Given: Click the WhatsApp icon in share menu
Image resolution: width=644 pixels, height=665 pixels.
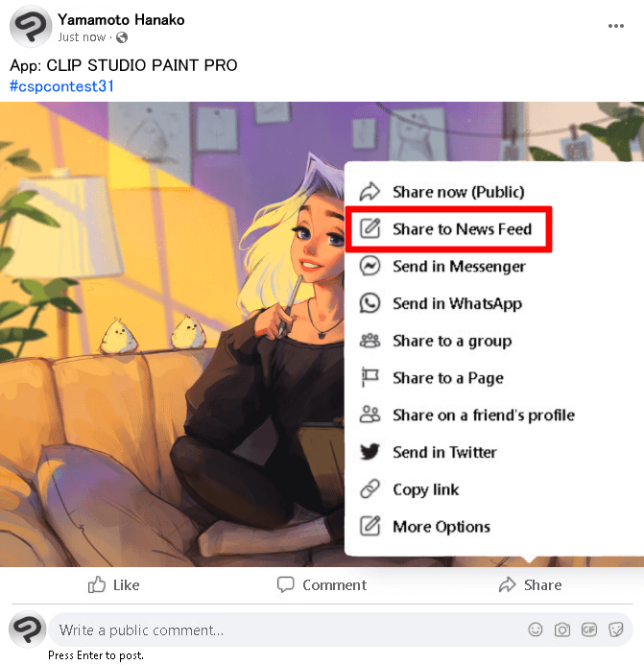Looking at the screenshot, I should click(x=370, y=303).
